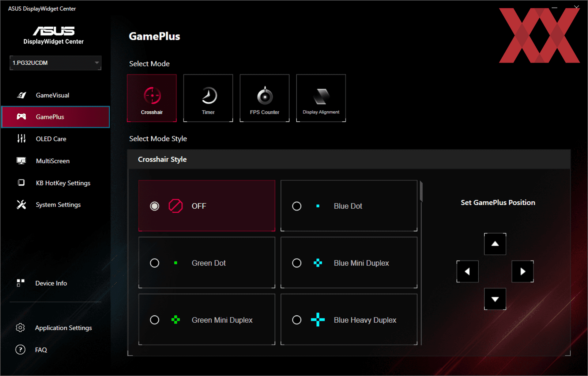588x376 pixels.
Task: Click the System Settings wrench icon
Action: (x=21, y=204)
